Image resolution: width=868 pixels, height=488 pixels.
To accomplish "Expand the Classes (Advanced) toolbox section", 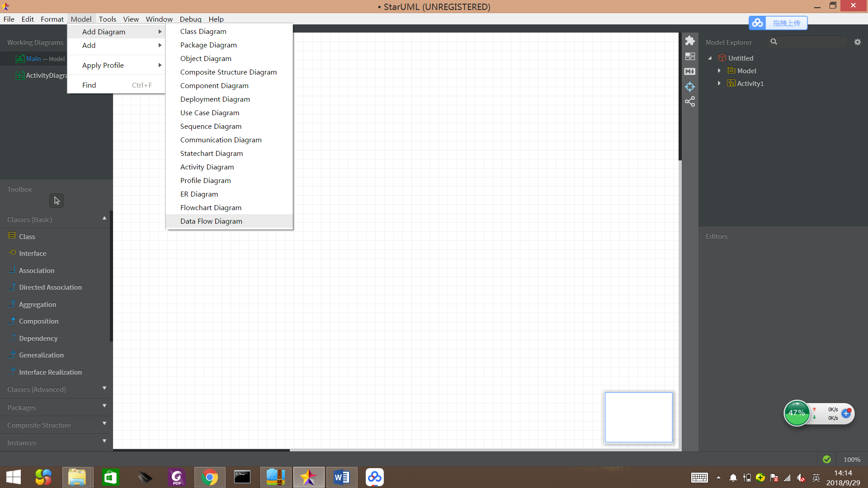I will tap(104, 389).
